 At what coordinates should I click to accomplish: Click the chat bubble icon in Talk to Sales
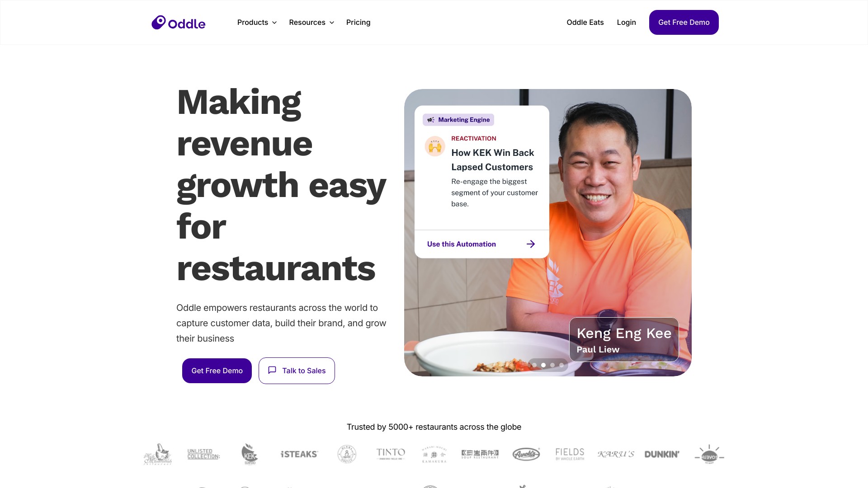(x=272, y=370)
